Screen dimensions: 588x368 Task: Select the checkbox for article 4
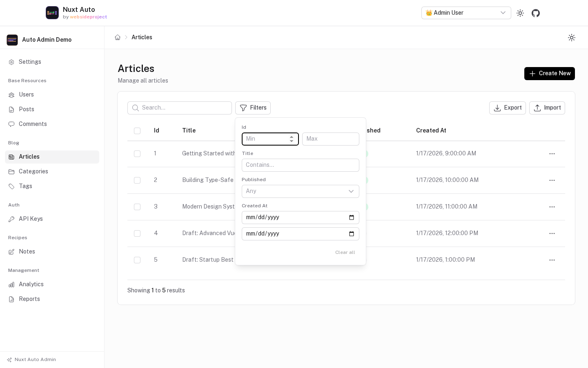point(137,233)
